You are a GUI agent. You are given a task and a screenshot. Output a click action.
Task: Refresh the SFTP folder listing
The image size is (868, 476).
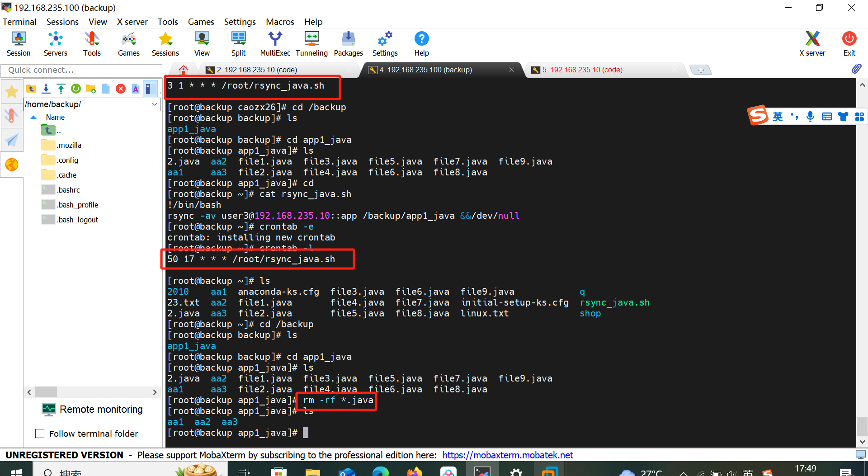tap(76, 89)
